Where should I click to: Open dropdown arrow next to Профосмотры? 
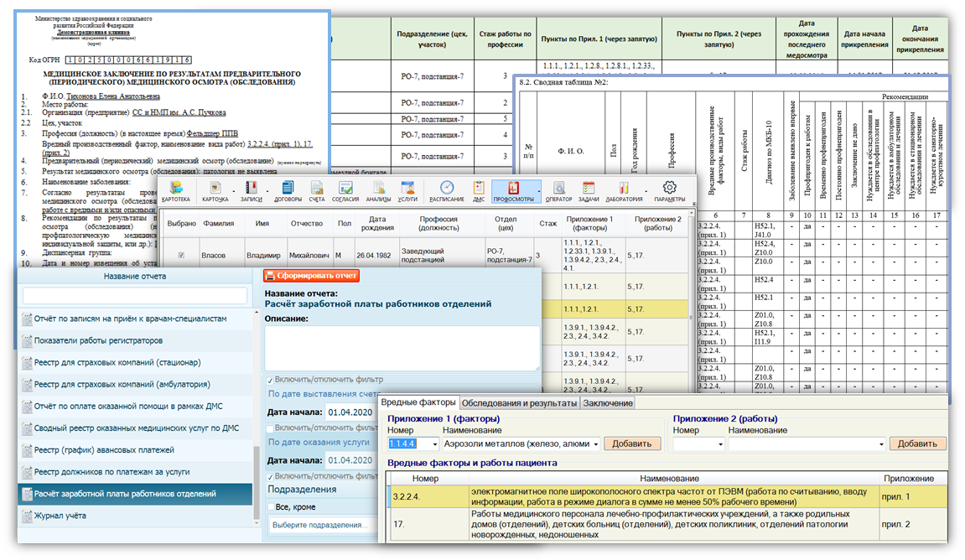pos(539,190)
